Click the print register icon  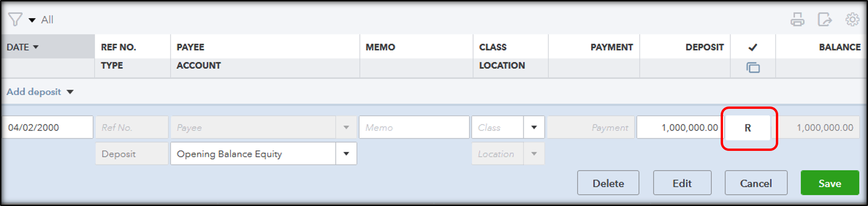(x=797, y=20)
